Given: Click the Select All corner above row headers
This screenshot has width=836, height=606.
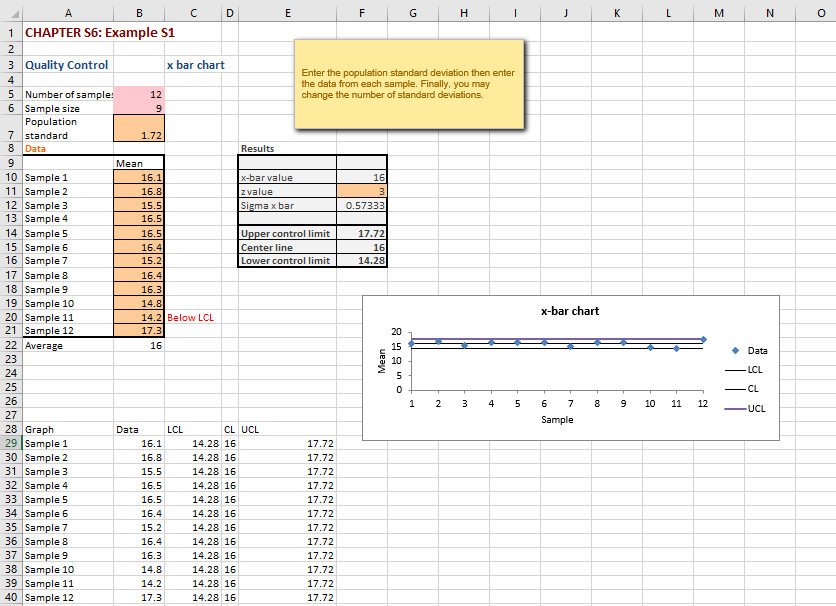Looking at the screenshot, I should tap(14, 12).
